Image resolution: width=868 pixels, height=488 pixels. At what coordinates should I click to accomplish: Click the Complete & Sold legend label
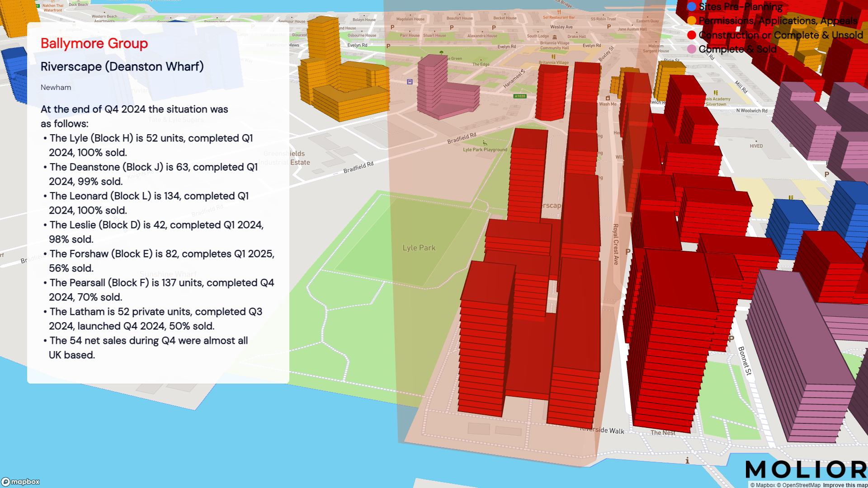point(738,49)
